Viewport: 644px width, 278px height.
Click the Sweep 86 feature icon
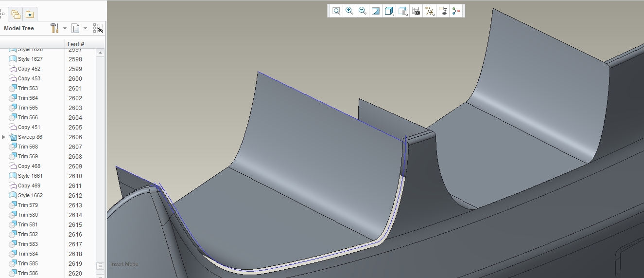coord(13,137)
